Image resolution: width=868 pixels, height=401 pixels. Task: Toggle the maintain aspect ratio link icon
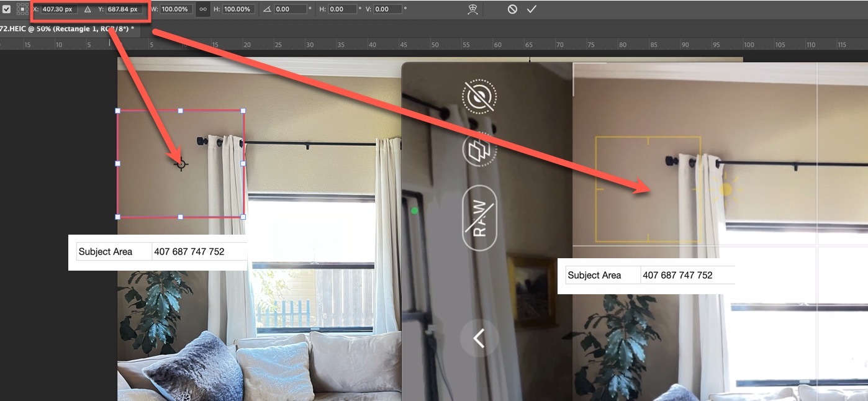pyautogui.click(x=202, y=9)
